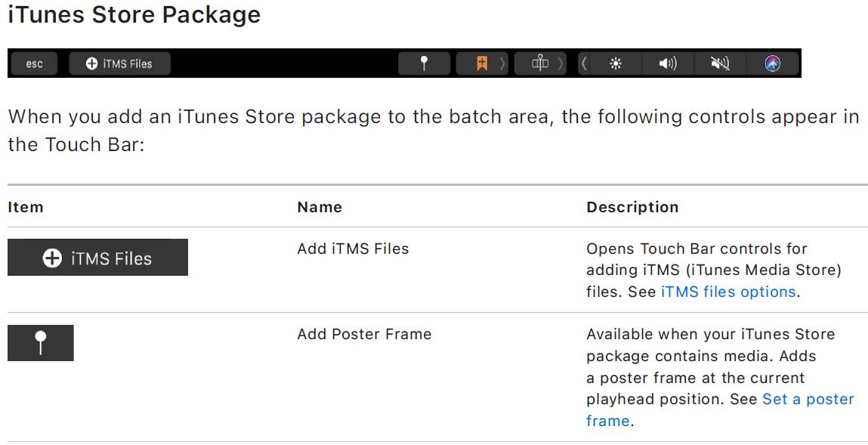868x445 pixels.
Task: Tap the orange bookmark marker icon
Action: (x=481, y=64)
